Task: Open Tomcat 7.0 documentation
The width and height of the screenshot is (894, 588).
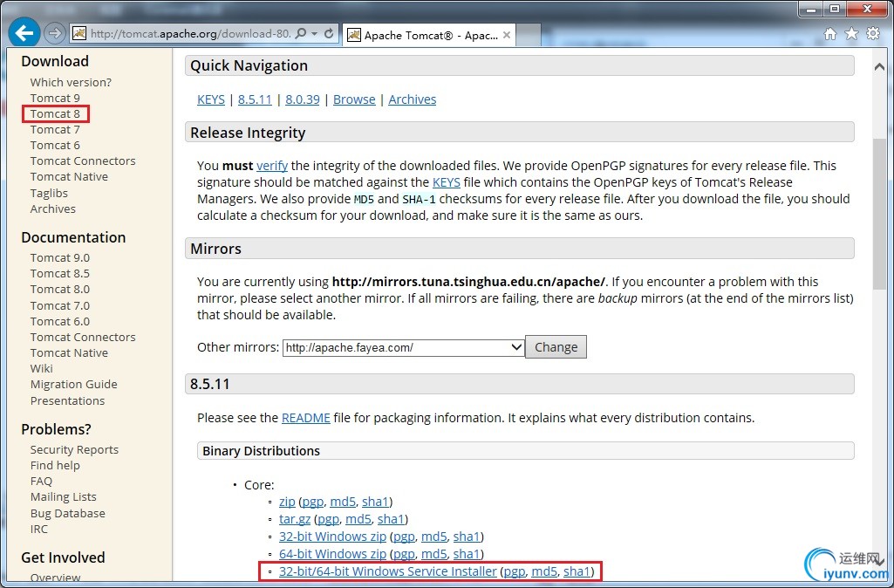Action: tap(60, 305)
